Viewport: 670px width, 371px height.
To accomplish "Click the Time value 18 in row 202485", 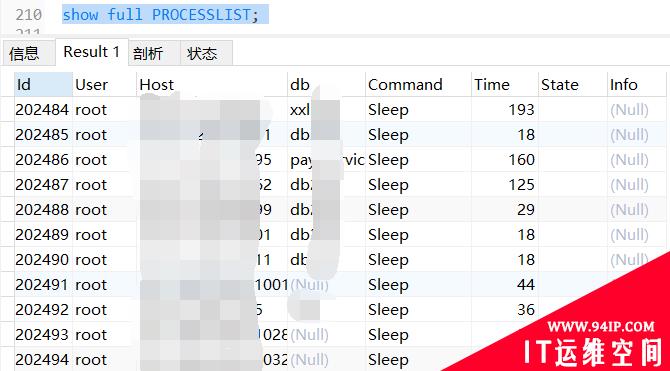I will (x=526, y=135).
